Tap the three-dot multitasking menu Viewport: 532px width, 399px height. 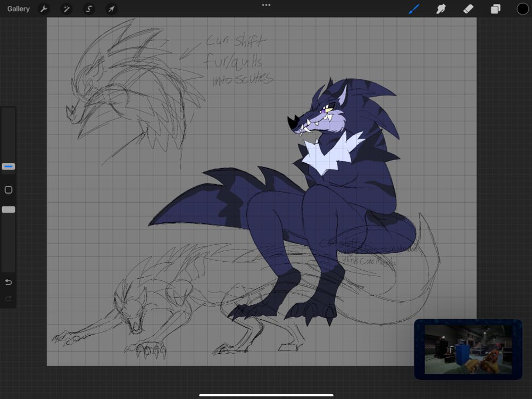266,5
